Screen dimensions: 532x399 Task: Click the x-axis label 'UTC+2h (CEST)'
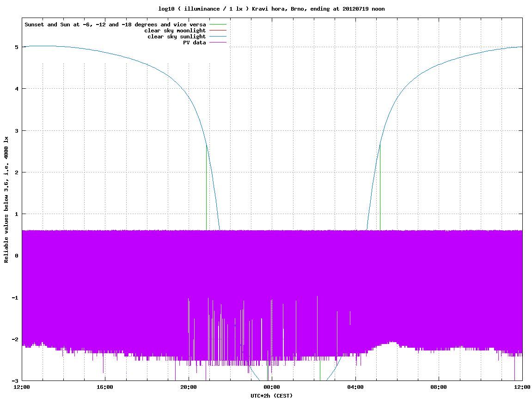(271, 396)
